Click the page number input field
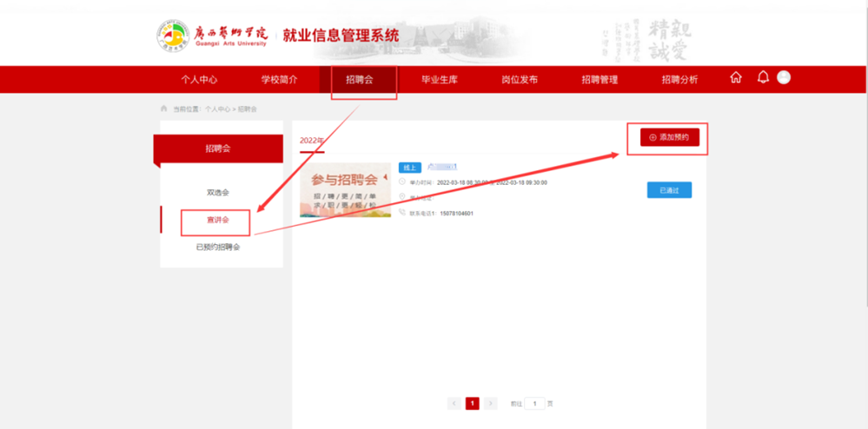 tap(534, 404)
